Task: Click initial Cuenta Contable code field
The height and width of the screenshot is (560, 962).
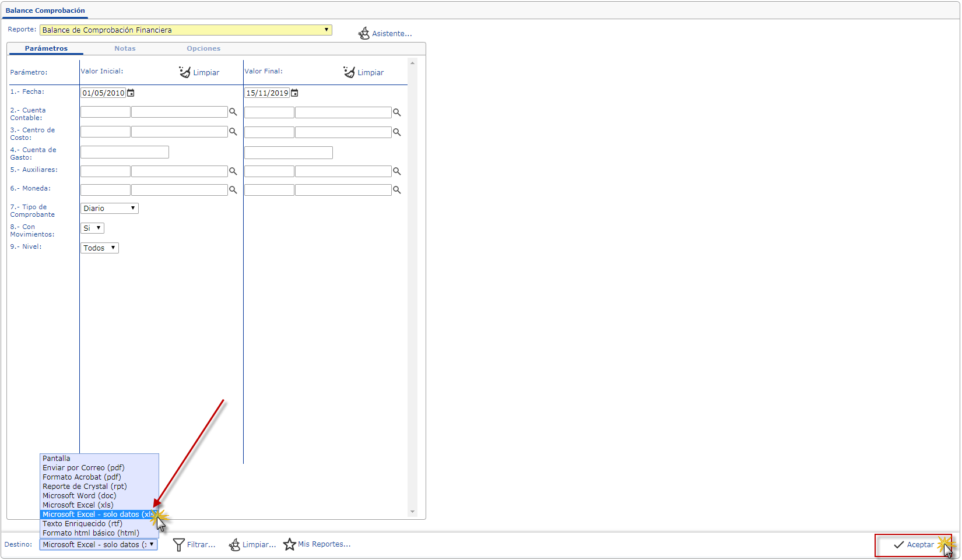Action: click(106, 112)
